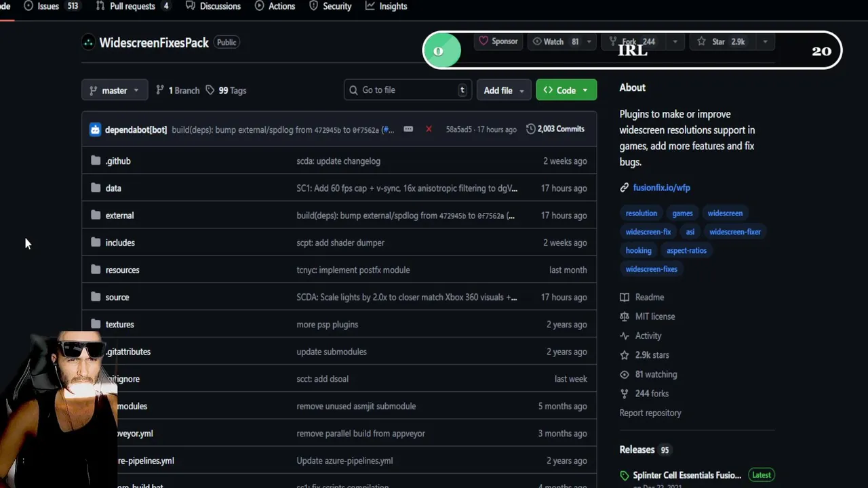Open the dependabot[bot] author link
The height and width of the screenshot is (488, 868).
pos(136,129)
